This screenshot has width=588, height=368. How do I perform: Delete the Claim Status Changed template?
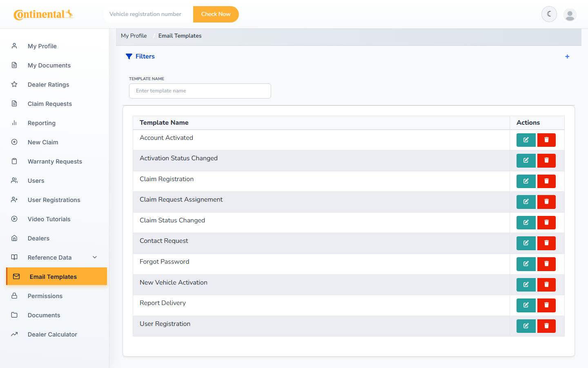pyautogui.click(x=546, y=222)
